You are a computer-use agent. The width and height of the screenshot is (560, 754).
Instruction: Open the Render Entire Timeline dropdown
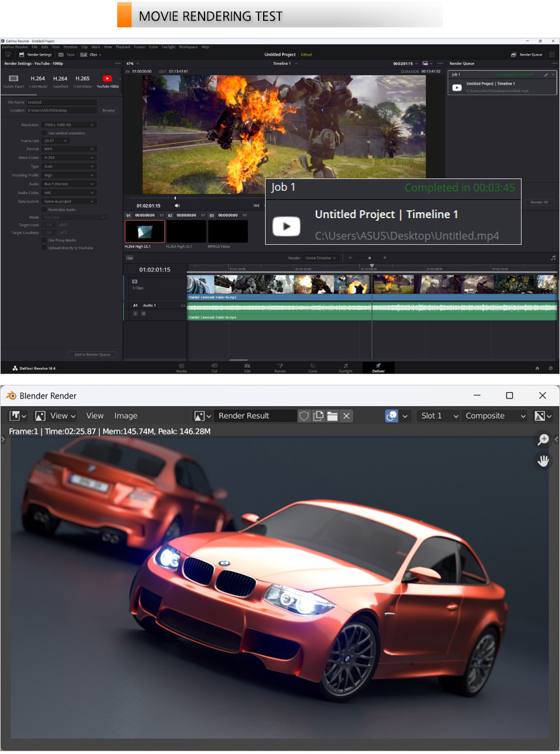(x=321, y=258)
